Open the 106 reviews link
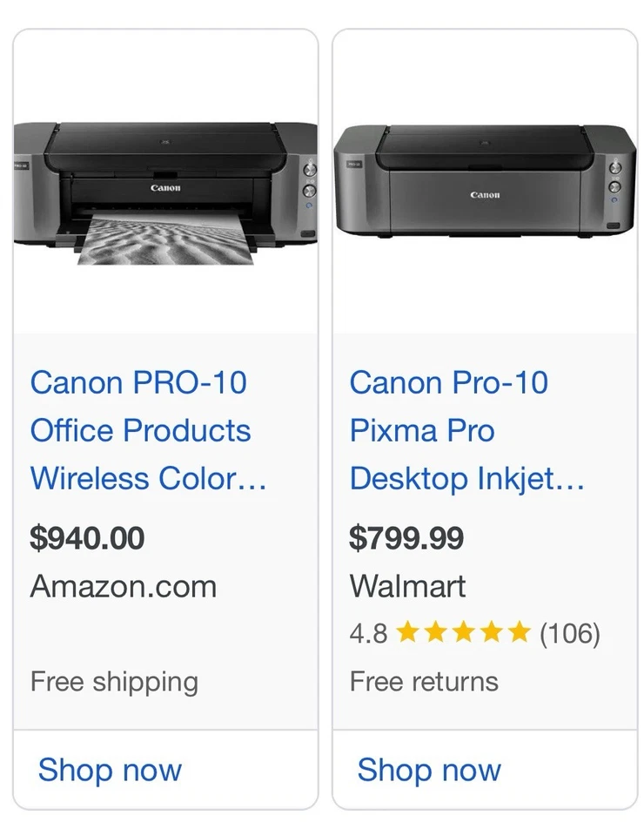The image size is (644, 836). [x=573, y=632]
